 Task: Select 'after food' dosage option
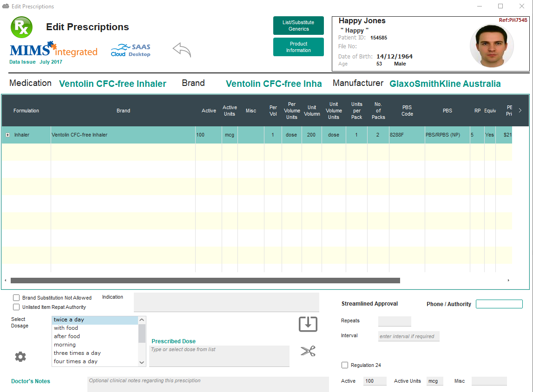click(95, 336)
